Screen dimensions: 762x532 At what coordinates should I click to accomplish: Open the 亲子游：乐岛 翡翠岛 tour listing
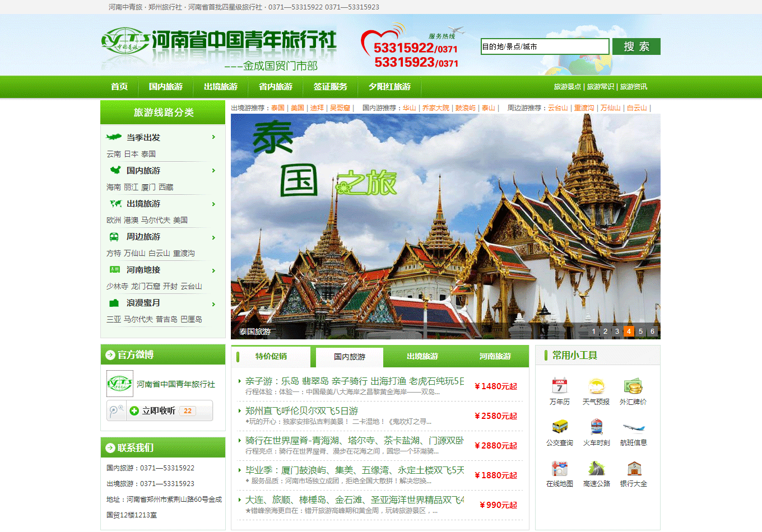click(354, 381)
